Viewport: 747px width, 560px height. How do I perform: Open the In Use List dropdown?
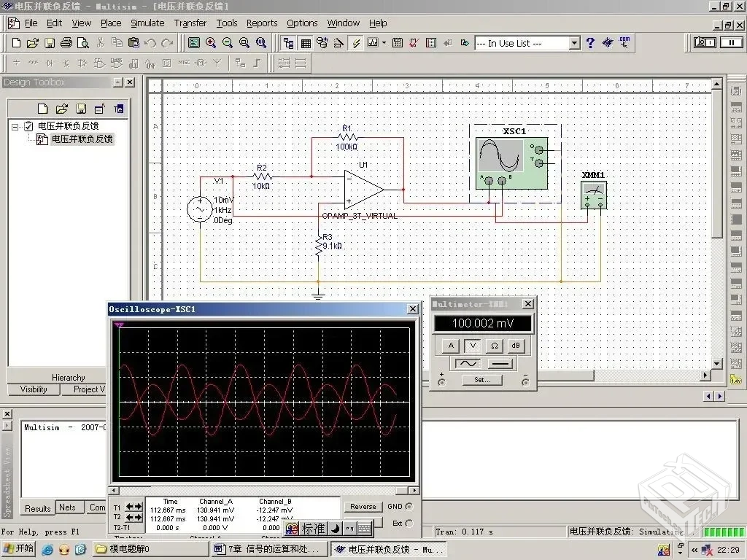click(575, 43)
